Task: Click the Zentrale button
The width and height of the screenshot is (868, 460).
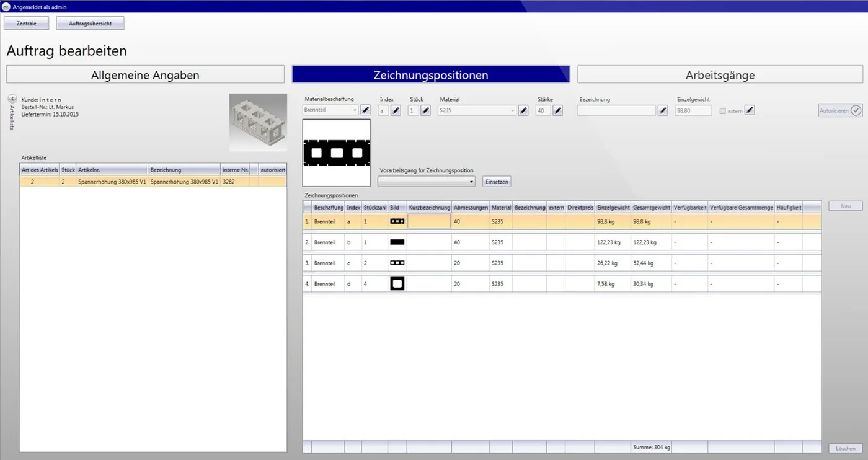Action: point(27,23)
